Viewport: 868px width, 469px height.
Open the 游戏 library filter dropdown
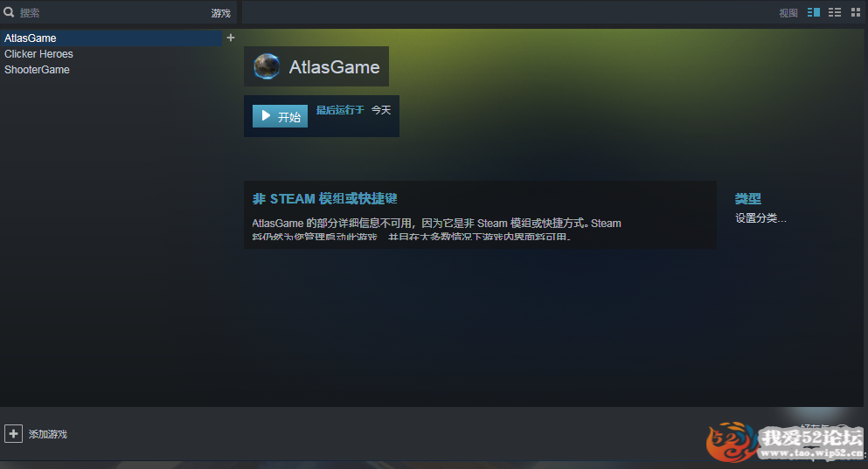point(220,13)
